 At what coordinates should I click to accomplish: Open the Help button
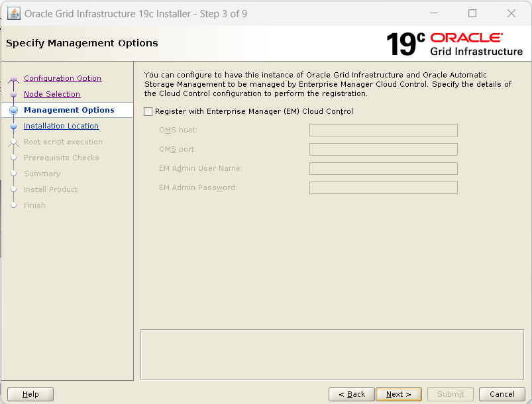pos(30,394)
